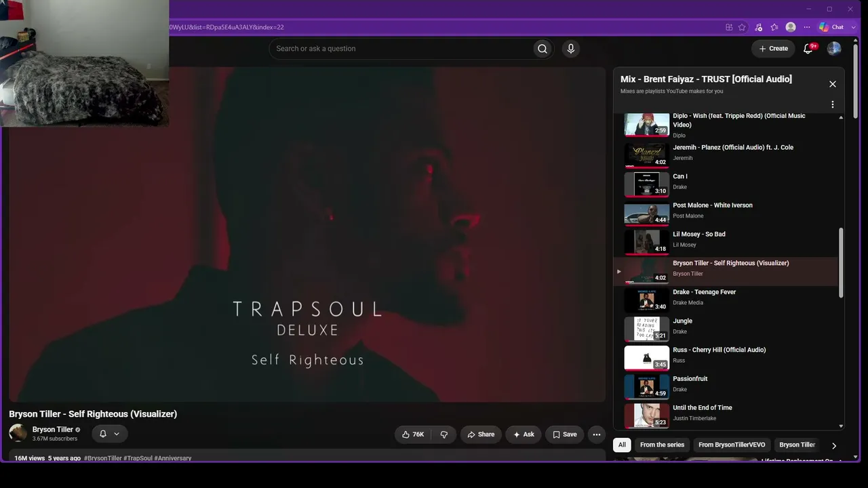The image size is (868, 488).
Task: Select the All filter chip
Action: pos(622,445)
